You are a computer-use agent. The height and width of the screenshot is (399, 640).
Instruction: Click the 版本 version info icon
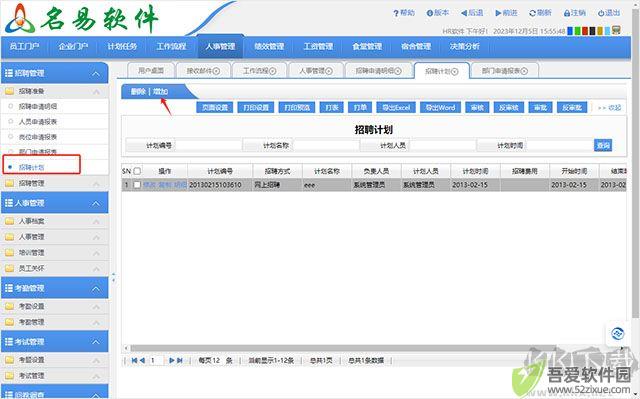pos(429,13)
